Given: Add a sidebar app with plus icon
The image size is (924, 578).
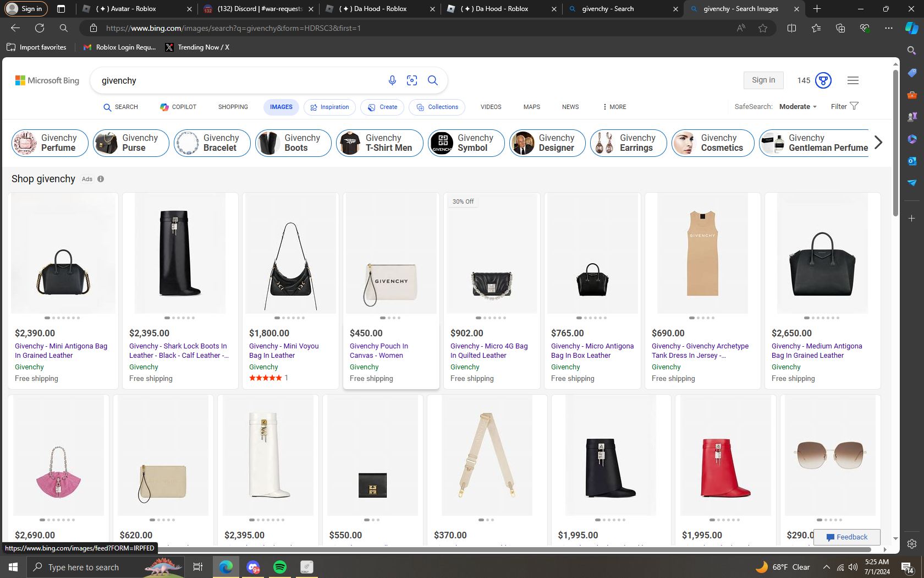Looking at the screenshot, I should (912, 219).
